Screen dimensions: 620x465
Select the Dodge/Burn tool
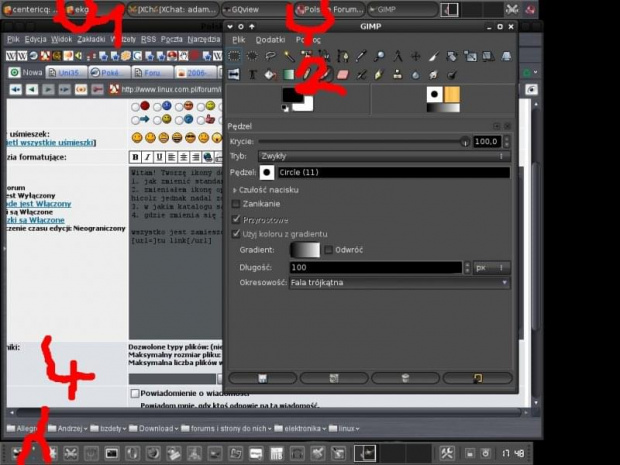[x=452, y=74]
